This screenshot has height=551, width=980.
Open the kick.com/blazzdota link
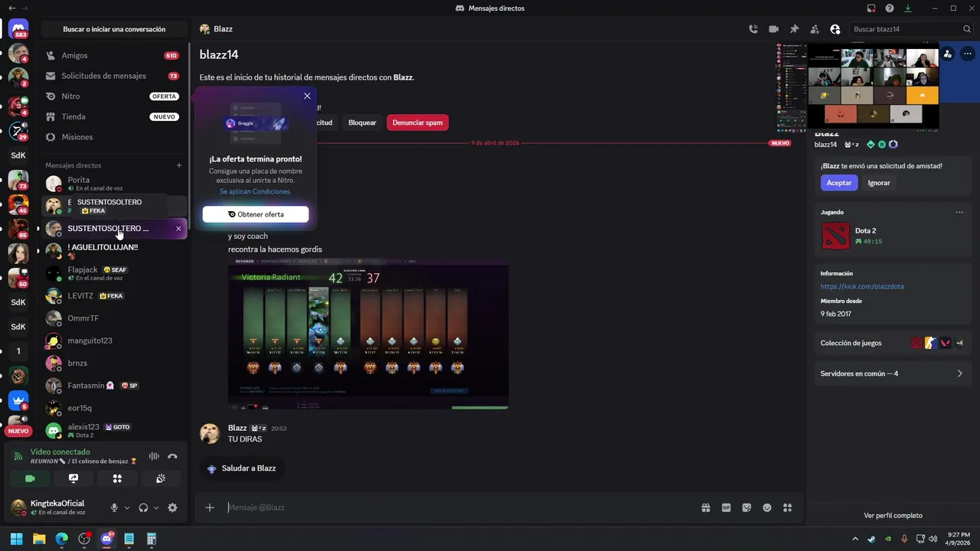tap(862, 286)
